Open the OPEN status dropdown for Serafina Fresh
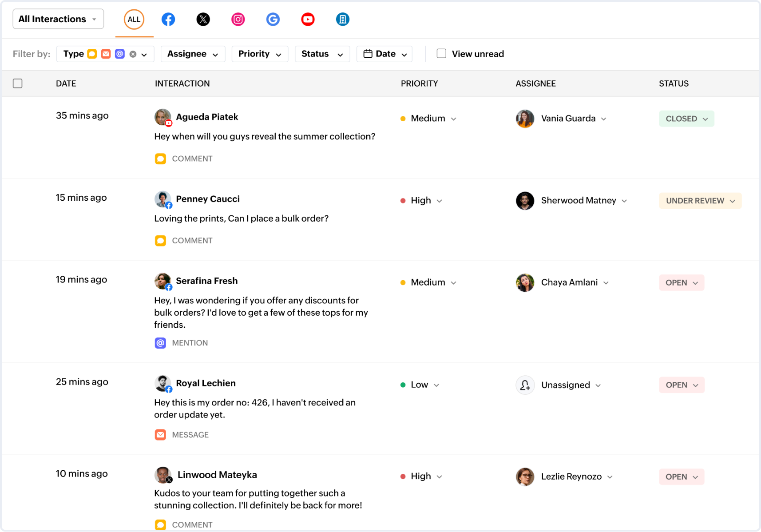The height and width of the screenshot is (532, 761). (x=682, y=283)
